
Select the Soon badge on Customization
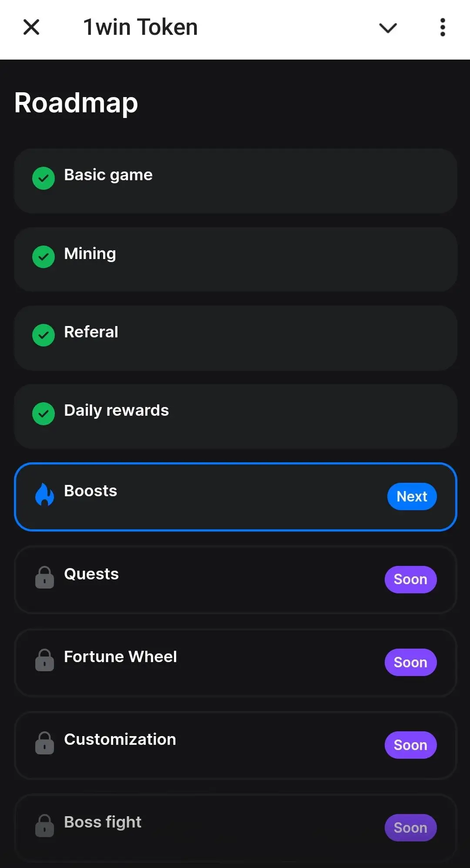tap(410, 745)
